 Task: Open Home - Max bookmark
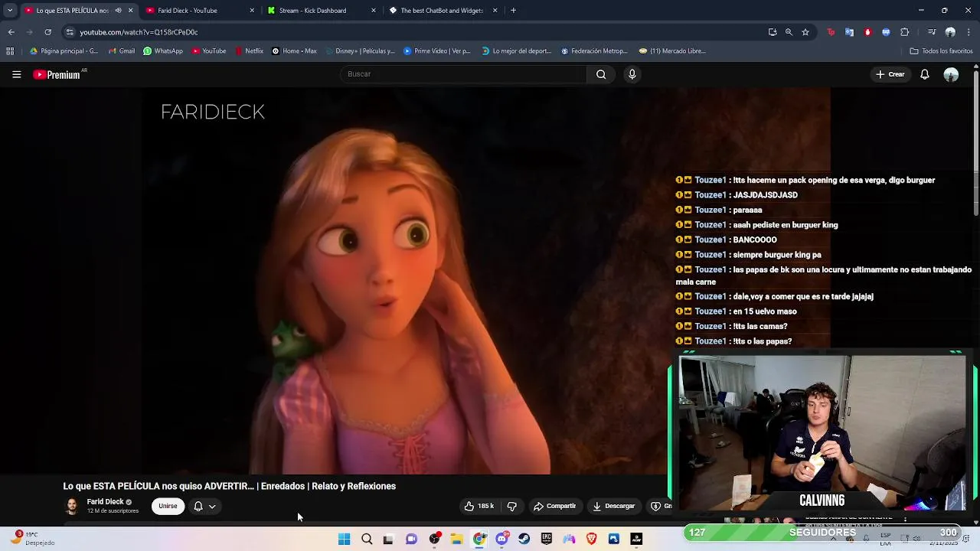(x=294, y=51)
